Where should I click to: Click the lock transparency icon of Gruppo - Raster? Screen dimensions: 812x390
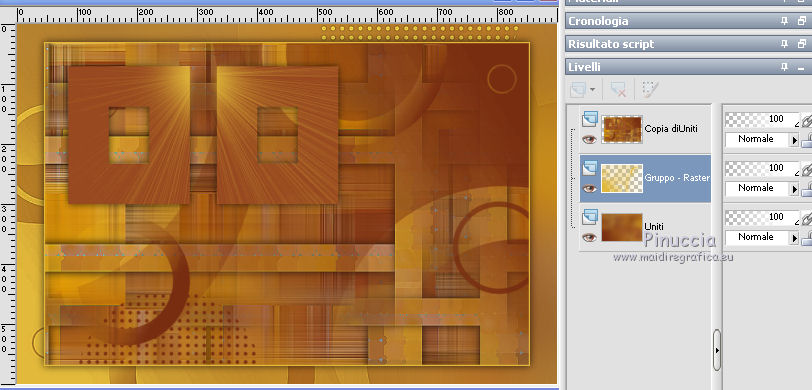tap(807, 189)
